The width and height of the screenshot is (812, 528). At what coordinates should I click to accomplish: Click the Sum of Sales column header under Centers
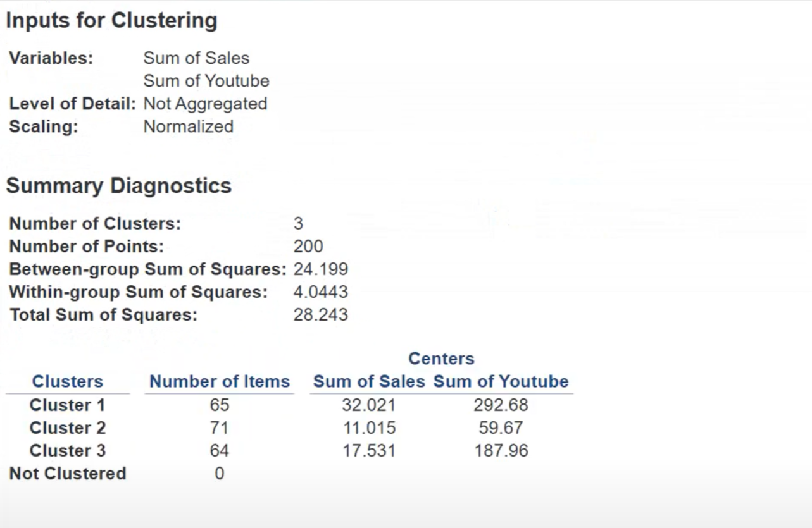coord(369,381)
